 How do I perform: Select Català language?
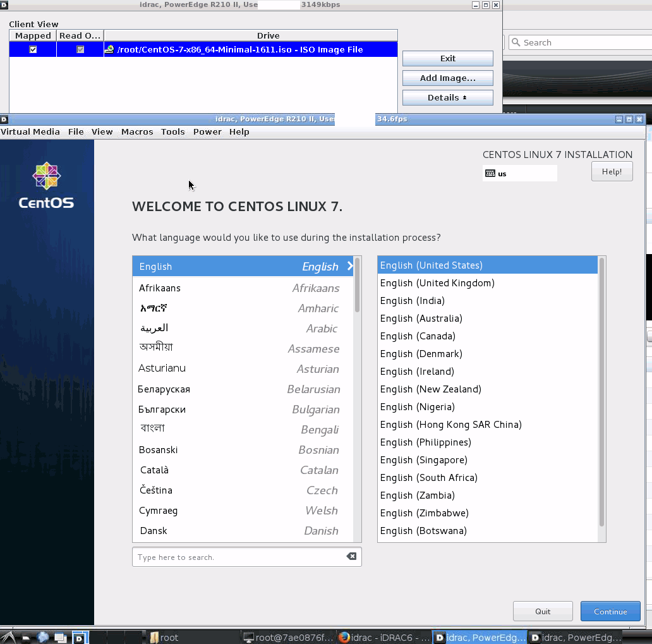coord(243,470)
